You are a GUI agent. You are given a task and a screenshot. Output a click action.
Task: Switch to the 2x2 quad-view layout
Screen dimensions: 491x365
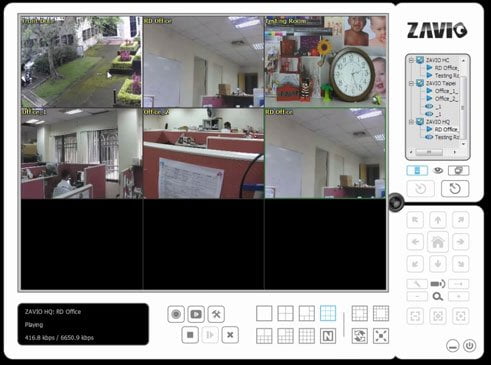tap(286, 313)
